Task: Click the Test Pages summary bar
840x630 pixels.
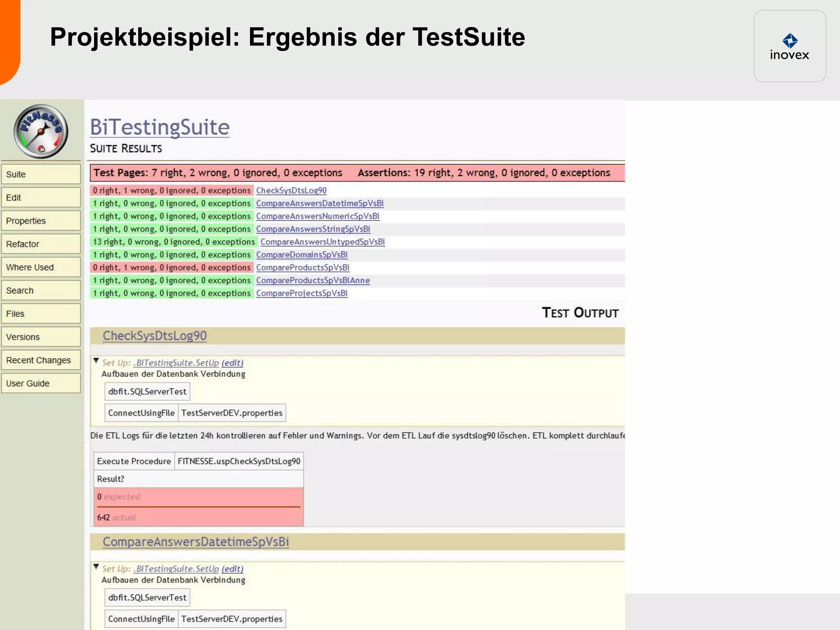Action: [357, 173]
